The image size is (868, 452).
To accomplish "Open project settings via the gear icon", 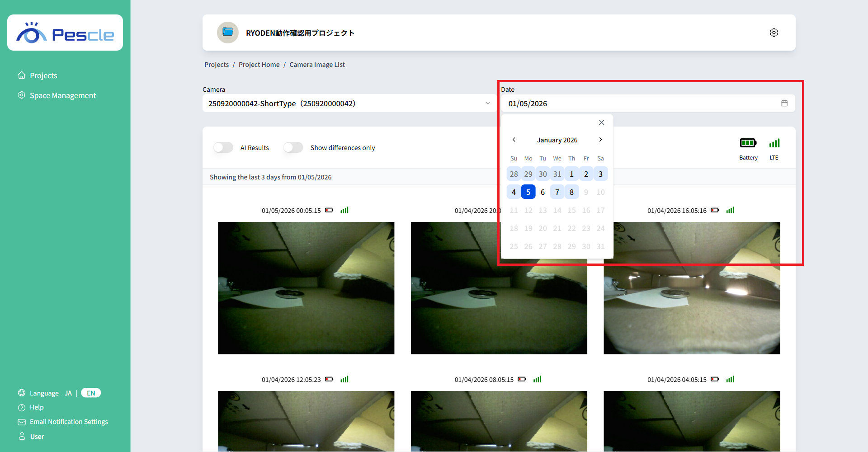I will click(x=774, y=32).
